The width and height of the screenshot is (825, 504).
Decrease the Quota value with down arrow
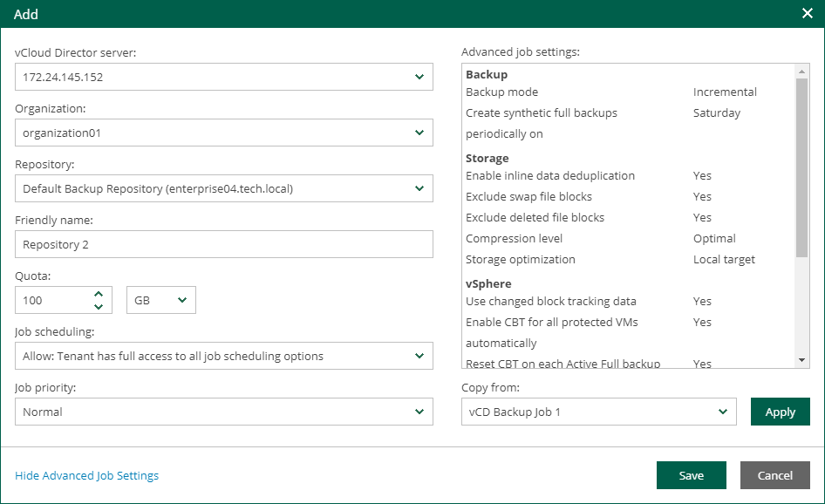tap(99, 306)
